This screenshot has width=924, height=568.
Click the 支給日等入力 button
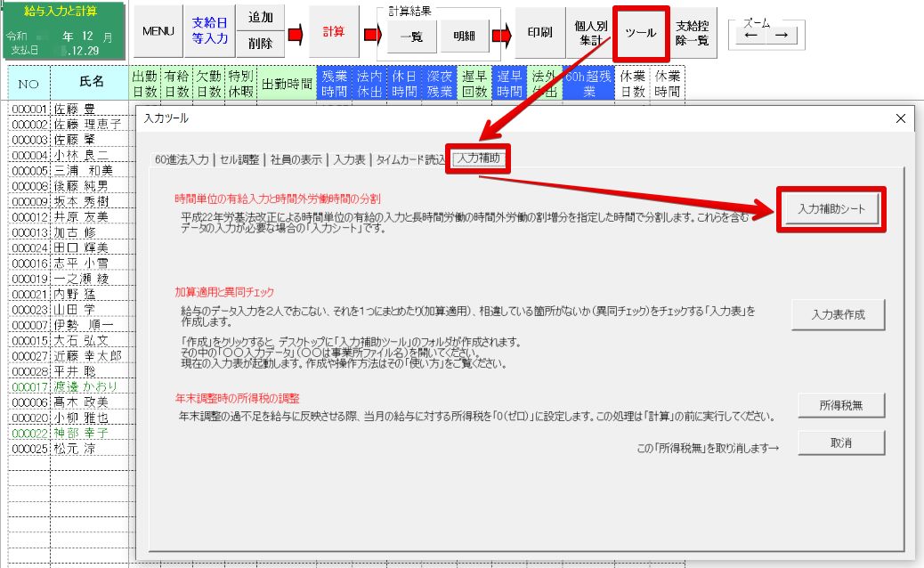(x=210, y=31)
